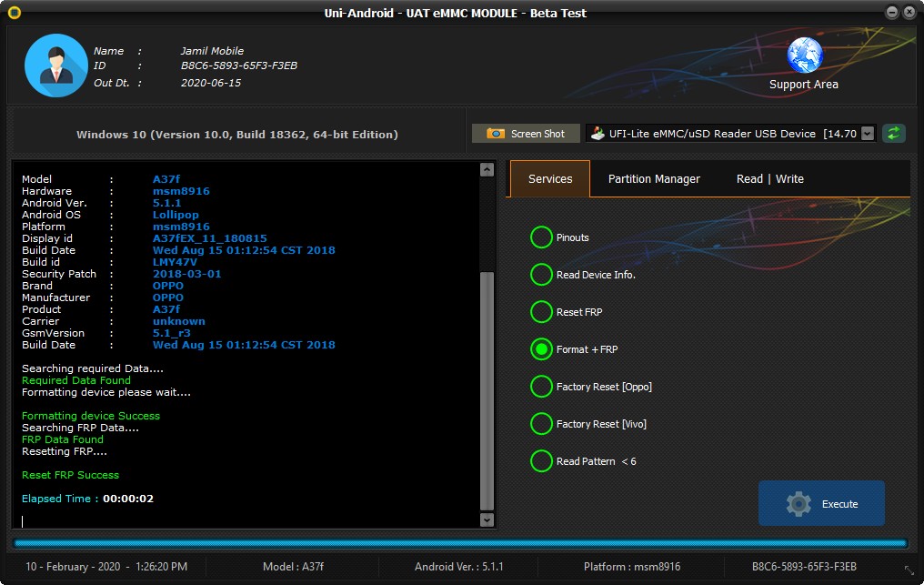Open Support Area via the globe icon
924x585 pixels.
click(804, 55)
